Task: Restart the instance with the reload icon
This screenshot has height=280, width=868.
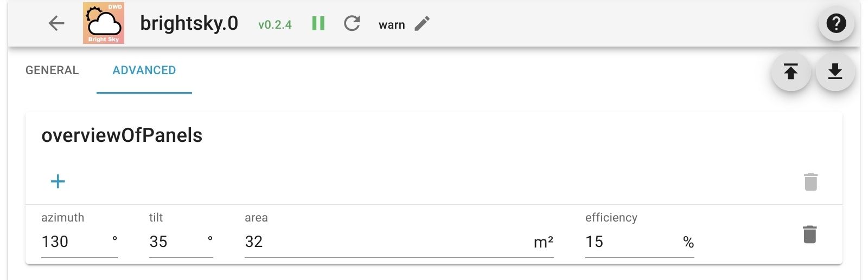Action: [352, 23]
